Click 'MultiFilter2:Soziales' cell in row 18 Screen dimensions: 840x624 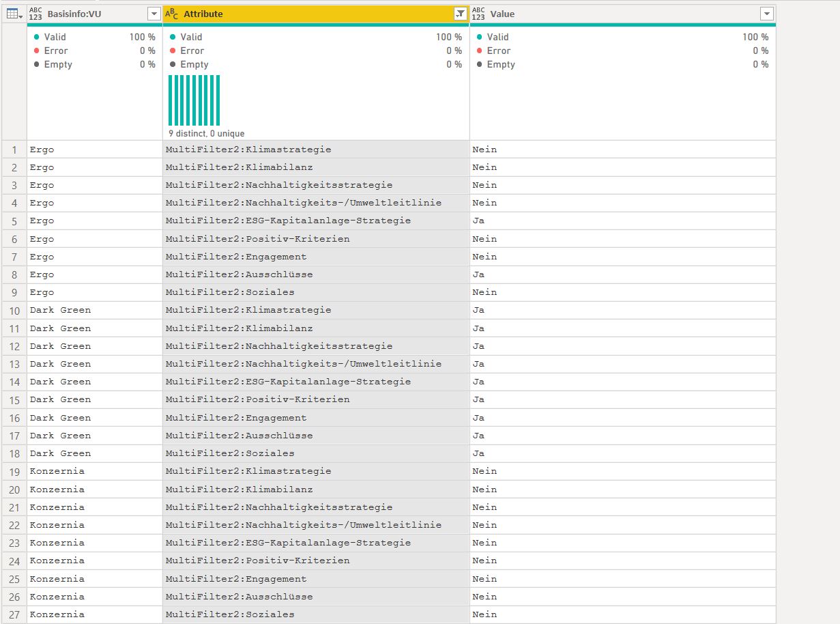[x=230, y=453]
